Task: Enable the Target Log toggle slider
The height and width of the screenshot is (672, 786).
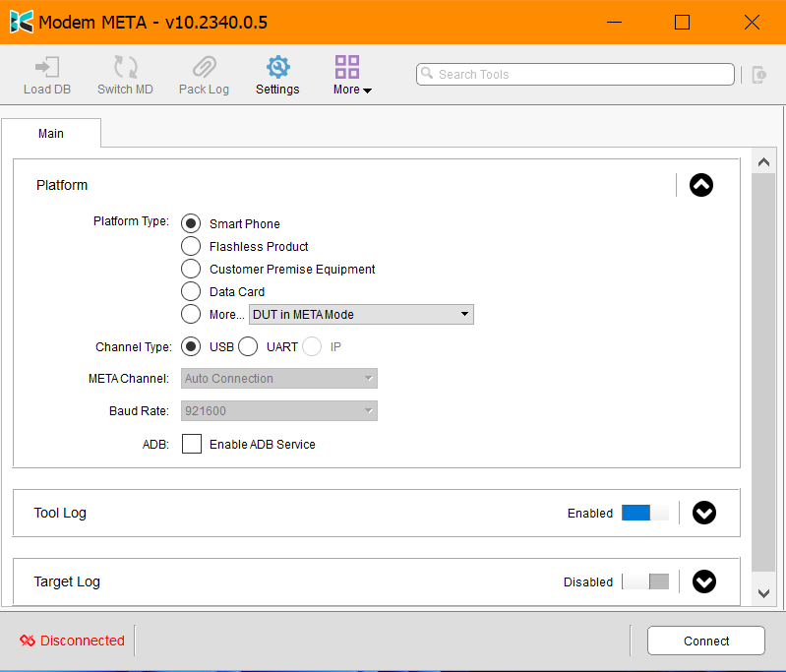Action: (644, 581)
